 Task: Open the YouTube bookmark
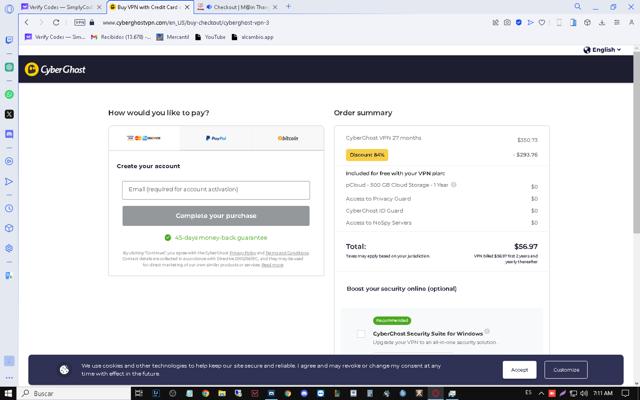pyautogui.click(x=210, y=37)
